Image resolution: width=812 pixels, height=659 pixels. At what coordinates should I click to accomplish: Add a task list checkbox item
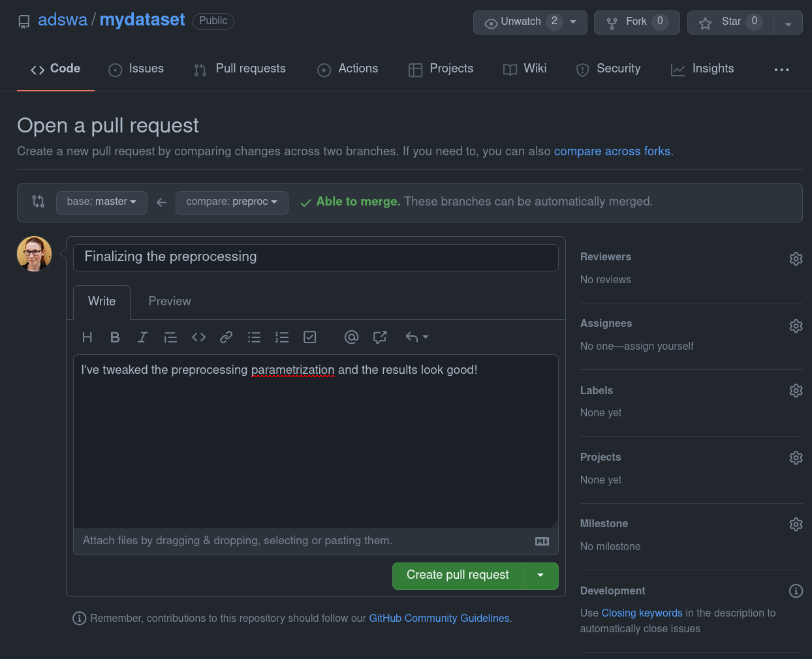point(310,337)
